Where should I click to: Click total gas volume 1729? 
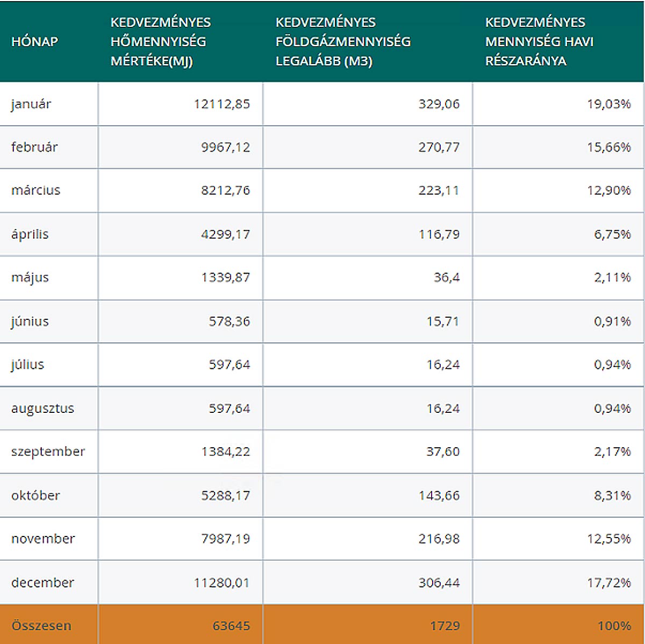click(x=445, y=626)
